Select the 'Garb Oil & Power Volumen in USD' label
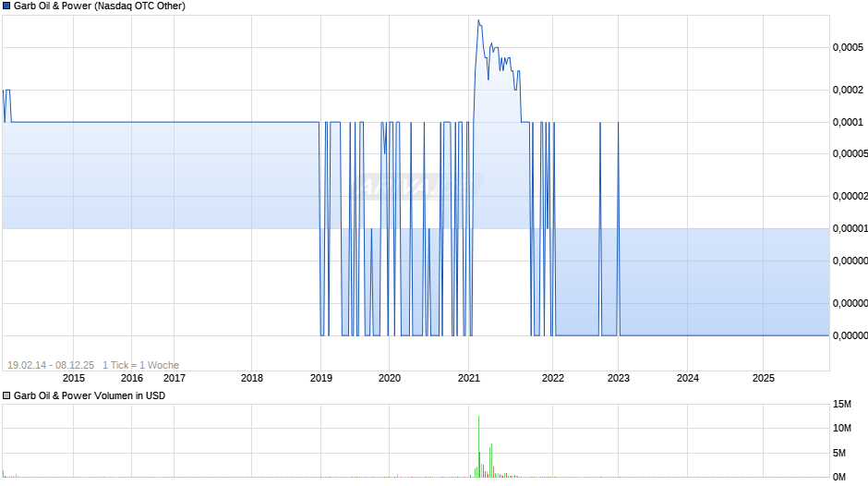 click(90, 395)
